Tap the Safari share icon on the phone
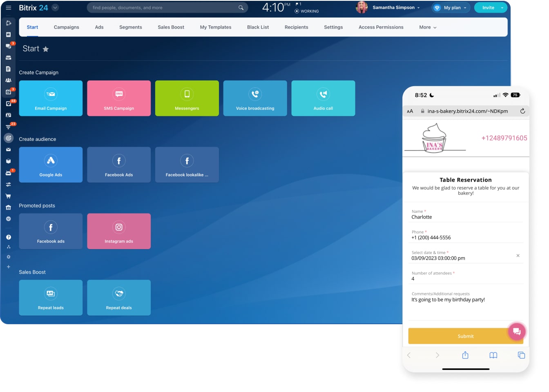 (465, 355)
